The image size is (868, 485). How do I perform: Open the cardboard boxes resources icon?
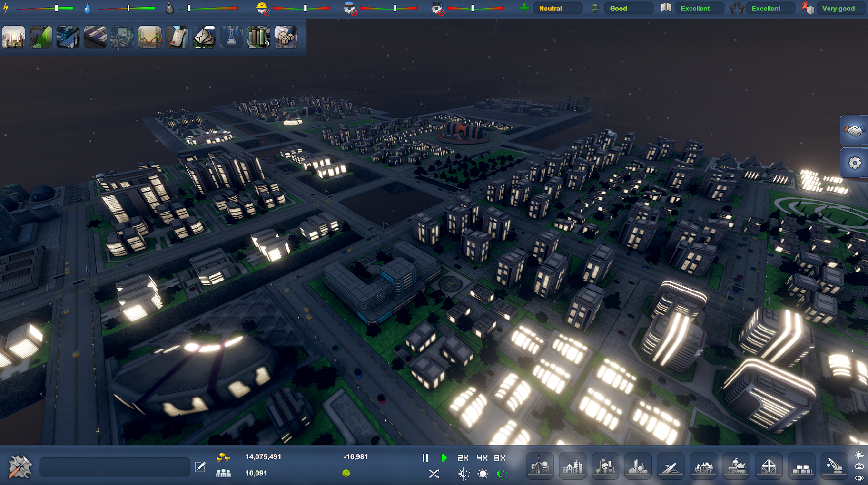point(286,37)
